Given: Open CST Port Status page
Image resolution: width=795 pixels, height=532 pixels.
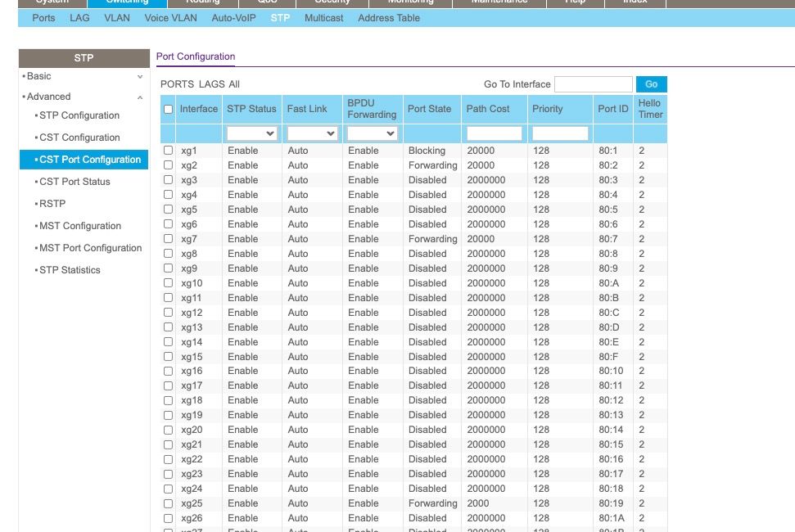Looking at the screenshot, I should pos(75,182).
